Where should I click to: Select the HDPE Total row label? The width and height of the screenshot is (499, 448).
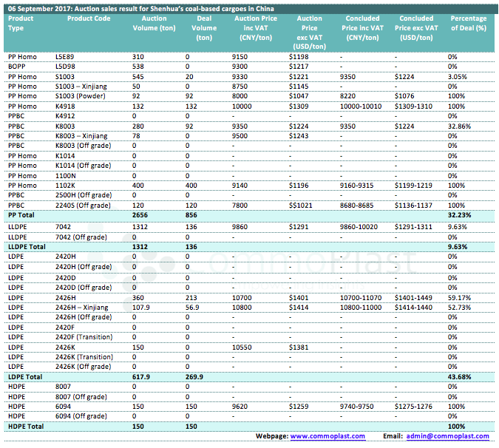(25, 427)
